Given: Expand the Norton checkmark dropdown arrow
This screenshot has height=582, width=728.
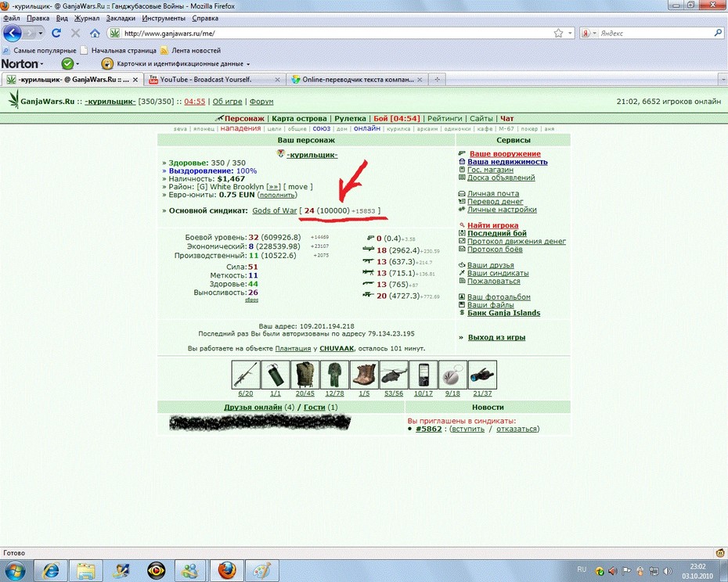Looking at the screenshot, I should 77,64.
